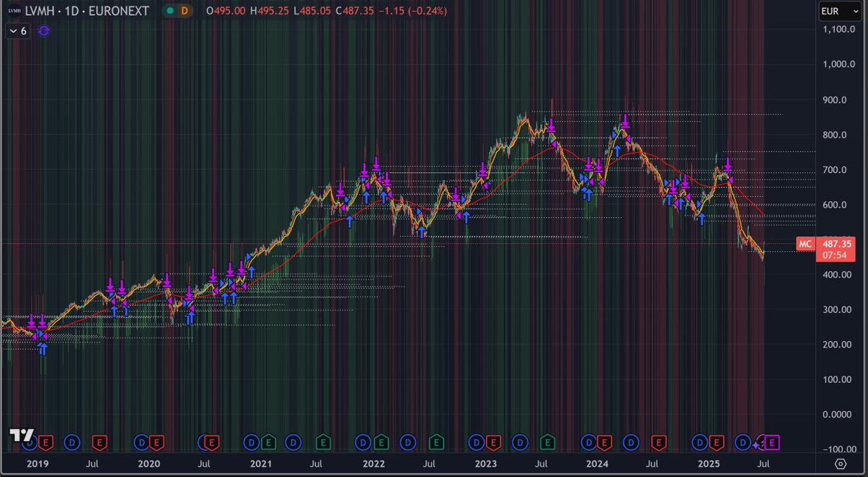The image size is (868, 477).
Task: Open chart settings hexagon gear icon
Action: click(x=841, y=463)
